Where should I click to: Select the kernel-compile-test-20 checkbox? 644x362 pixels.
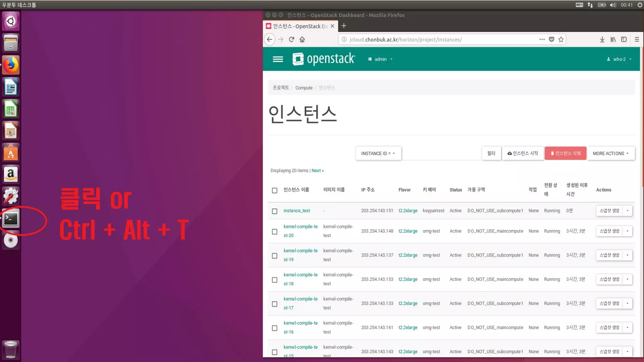pos(275,232)
